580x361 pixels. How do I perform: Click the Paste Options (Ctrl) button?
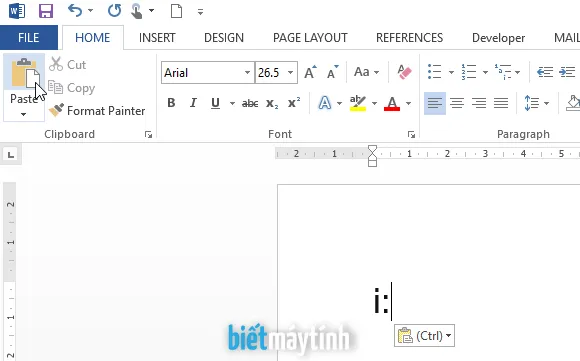coord(424,335)
